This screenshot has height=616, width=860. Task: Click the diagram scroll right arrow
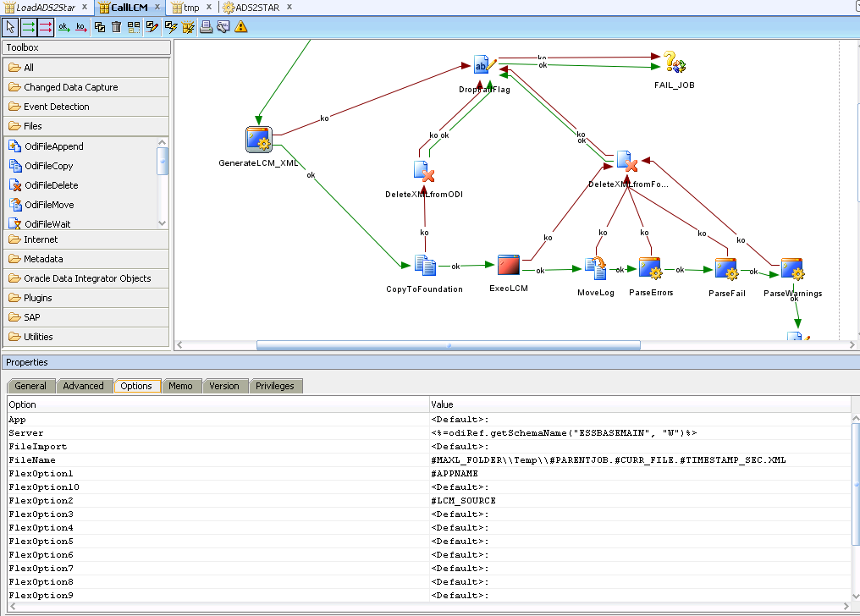coord(852,345)
